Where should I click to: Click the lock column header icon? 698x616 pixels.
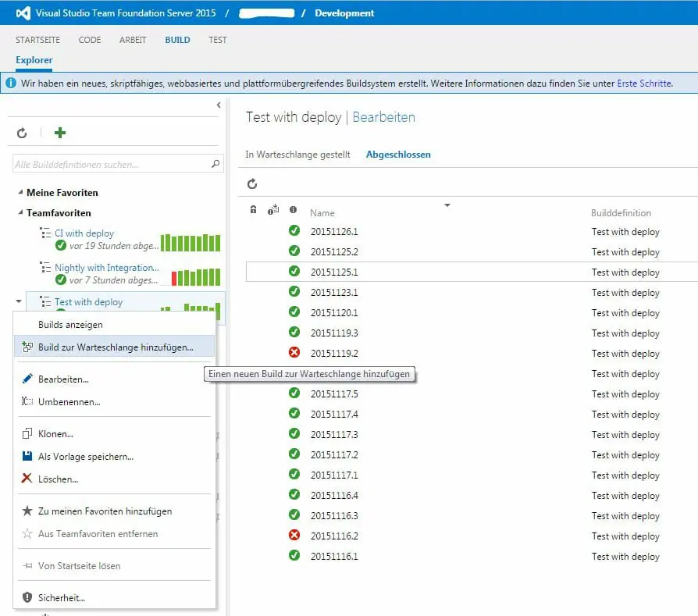(253, 210)
